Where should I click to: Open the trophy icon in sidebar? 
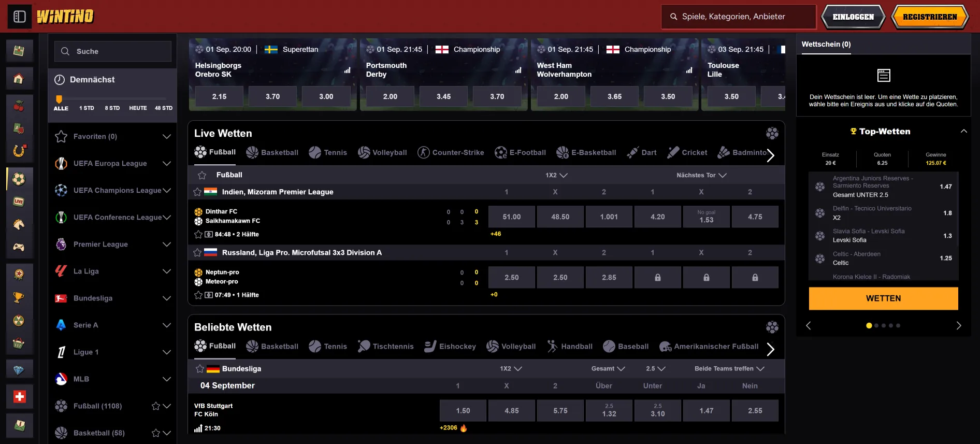[19, 298]
